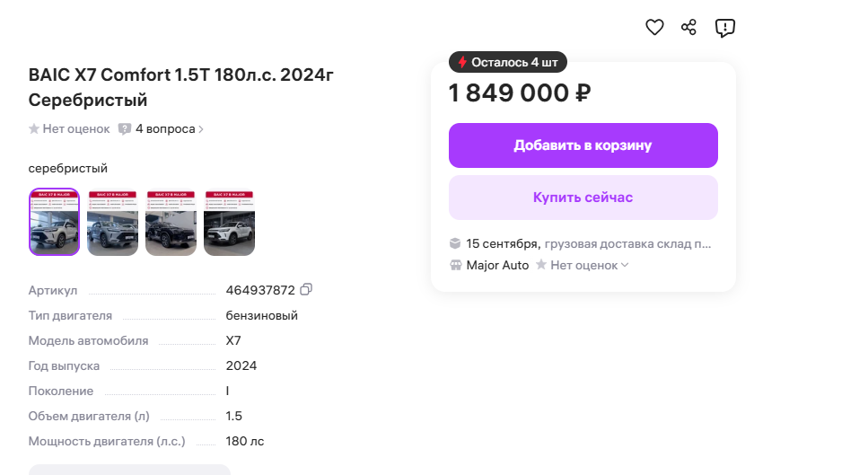Image resolution: width=868 pixels, height=475 pixels.
Task: Click the share icon
Action: coord(689,28)
